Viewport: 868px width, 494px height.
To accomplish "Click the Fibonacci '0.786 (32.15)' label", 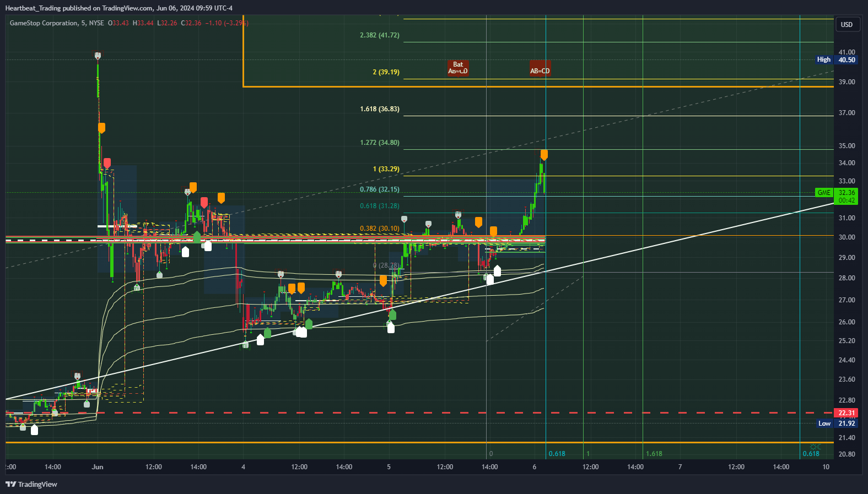I will (380, 189).
